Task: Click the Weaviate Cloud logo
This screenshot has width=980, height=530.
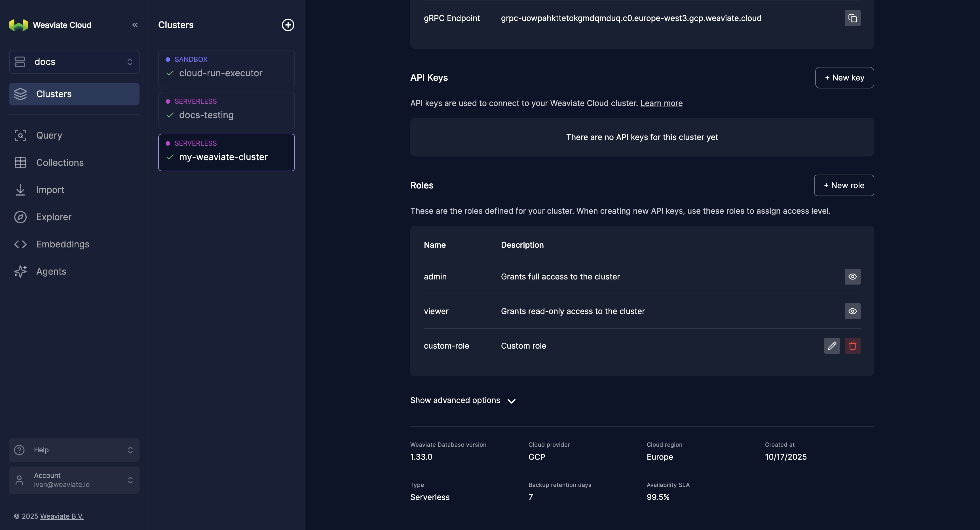Action: (19, 25)
